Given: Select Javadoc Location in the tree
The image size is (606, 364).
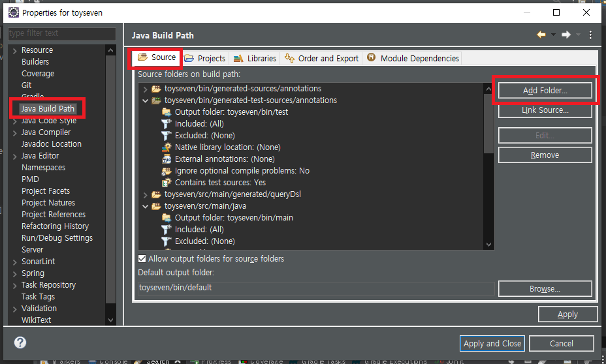Looking at the screenshot, I should (x=52, y=144).
